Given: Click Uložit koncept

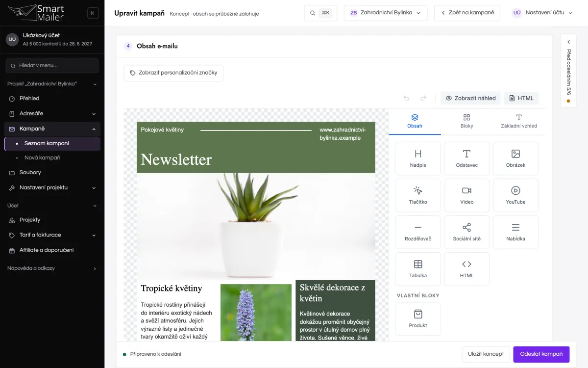Looking at the screenshot, I should (x=486, y=354).
